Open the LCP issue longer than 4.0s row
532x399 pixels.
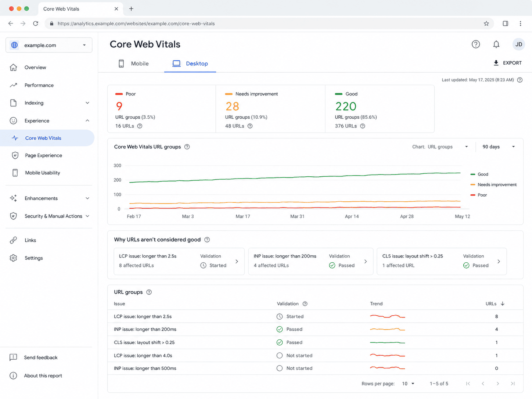[x=315, y=356]
